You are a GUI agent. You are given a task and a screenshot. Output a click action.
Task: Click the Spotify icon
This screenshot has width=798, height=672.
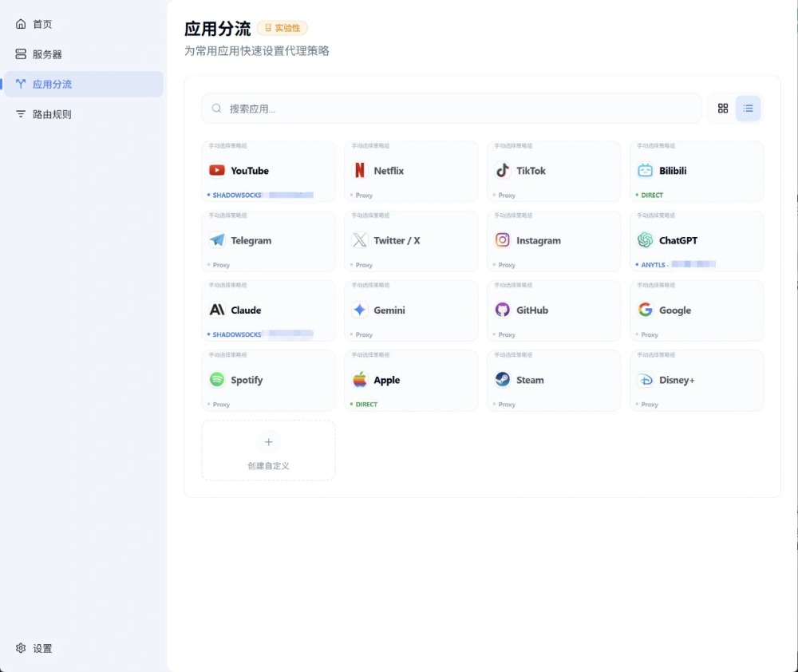pos(216,380)
